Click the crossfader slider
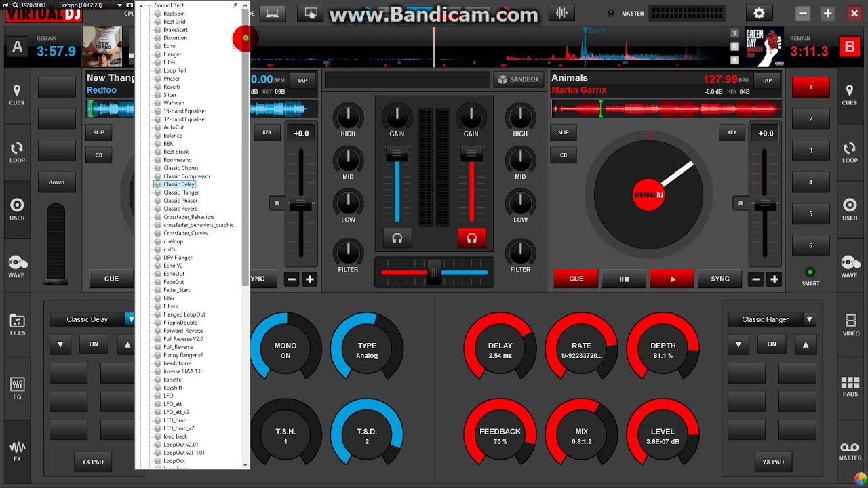The width and height of the screenshot is (868, 488). (435, 272)
